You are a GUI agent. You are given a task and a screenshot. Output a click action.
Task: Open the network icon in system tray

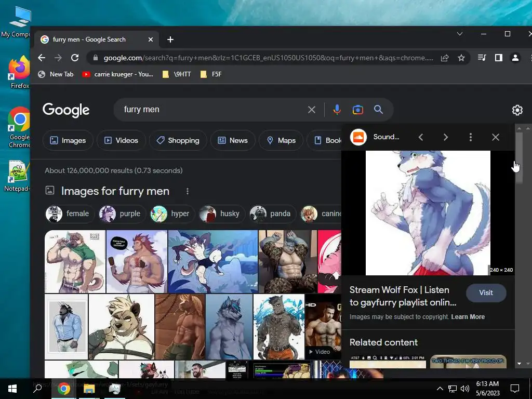pos(453,389)
